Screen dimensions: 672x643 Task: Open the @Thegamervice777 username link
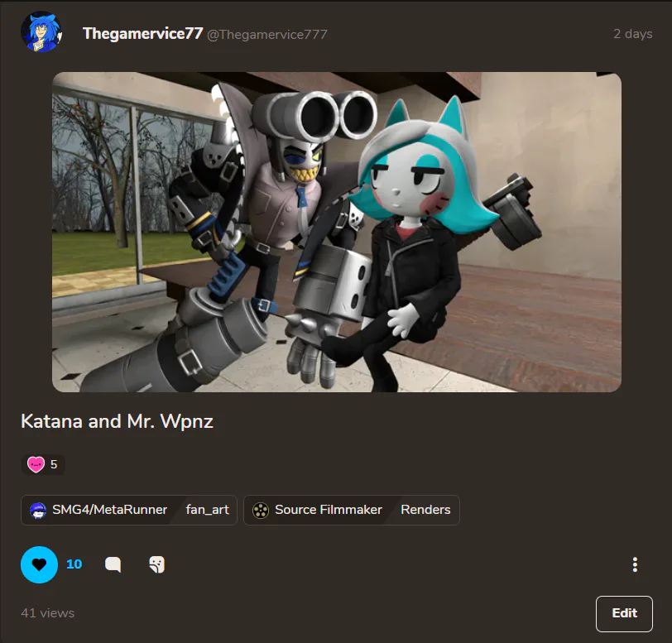tap(267, 34)
